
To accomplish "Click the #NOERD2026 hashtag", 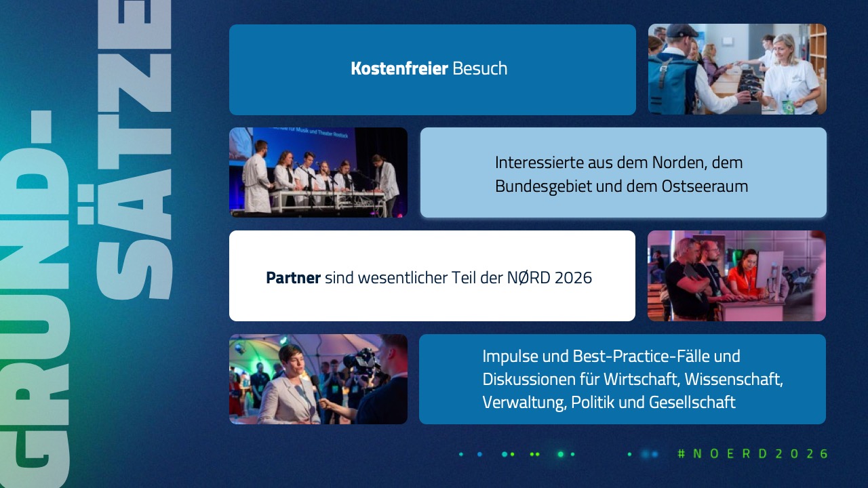I will tap(753, 454).
